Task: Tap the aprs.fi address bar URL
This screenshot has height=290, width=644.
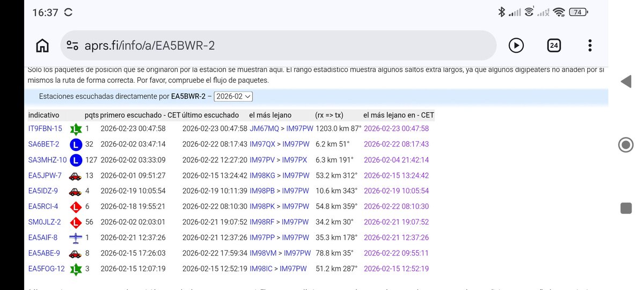Action: (x=150, y=46)
